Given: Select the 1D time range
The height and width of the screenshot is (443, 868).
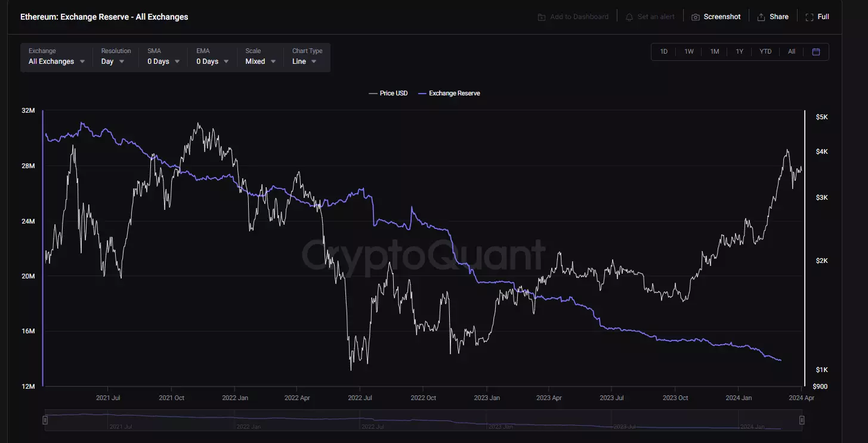Looking at the screenshot, I should click(x=663, y=52).
